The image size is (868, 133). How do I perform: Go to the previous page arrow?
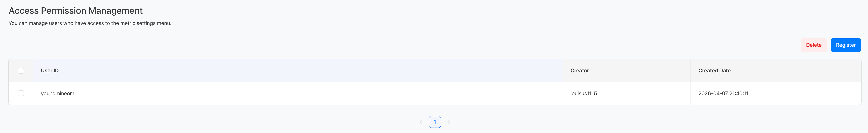(x=421, y=122)
